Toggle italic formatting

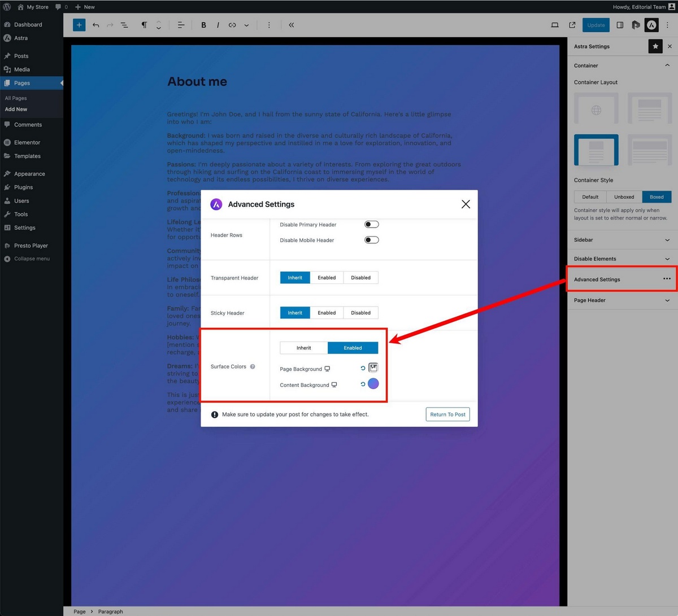pos(218,25)
